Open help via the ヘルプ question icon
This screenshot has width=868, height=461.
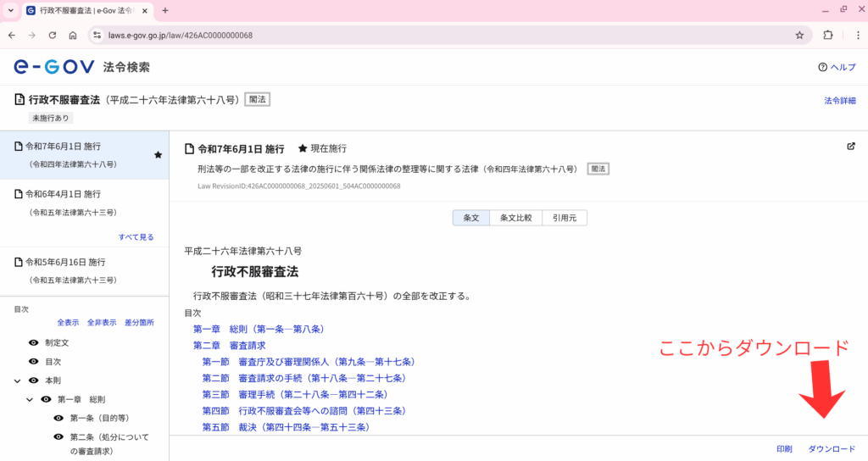tap(822, 68)
